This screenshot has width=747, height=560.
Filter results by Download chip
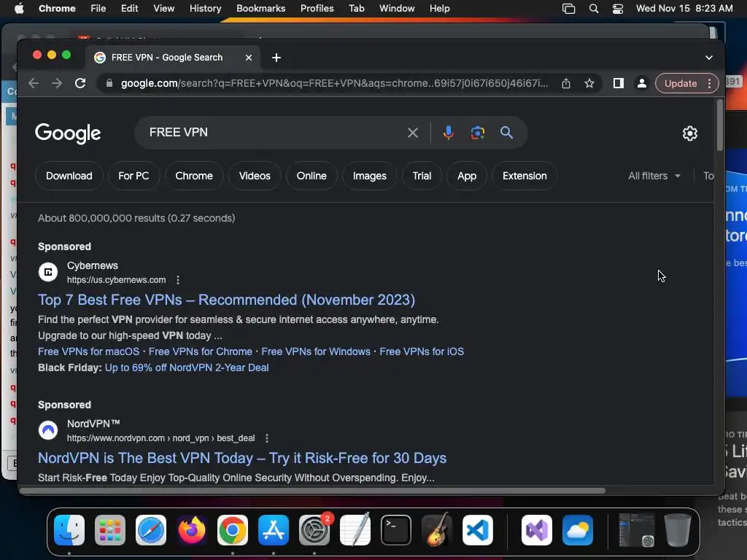click(x=69, y=176)
